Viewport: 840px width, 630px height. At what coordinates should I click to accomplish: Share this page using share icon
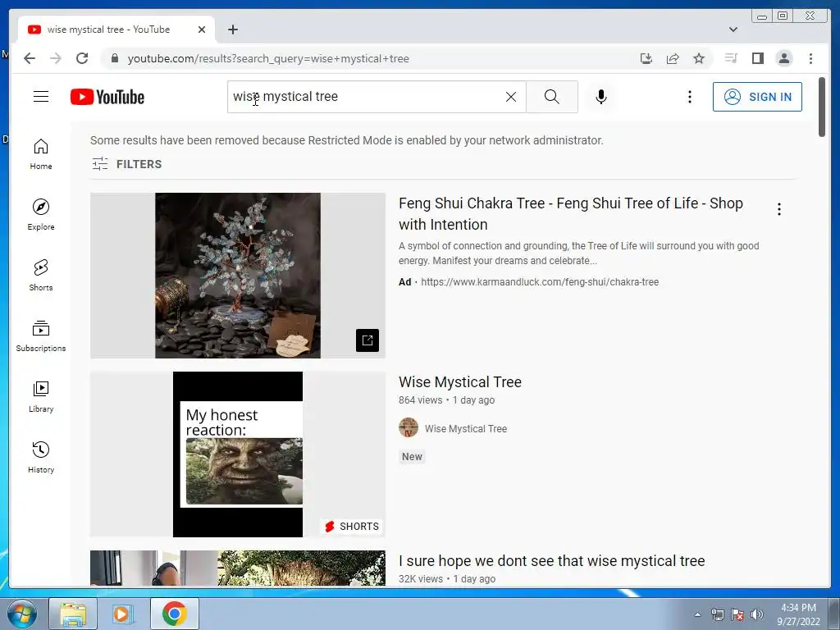673,58
